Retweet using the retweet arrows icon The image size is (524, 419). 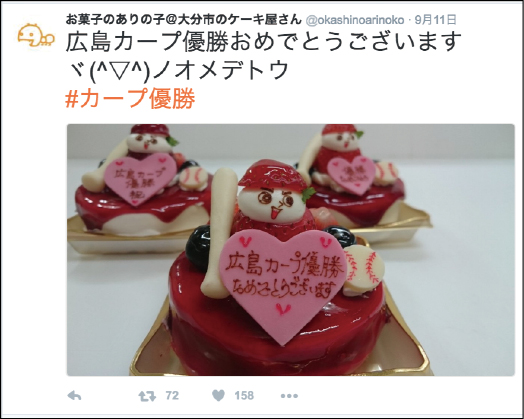tap(147, 396)
